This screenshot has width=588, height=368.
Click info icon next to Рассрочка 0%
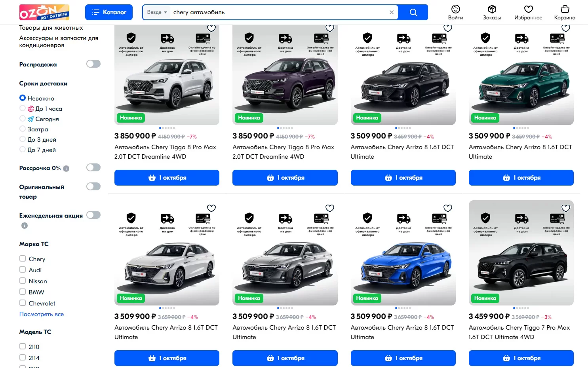[x=66, y=169]
